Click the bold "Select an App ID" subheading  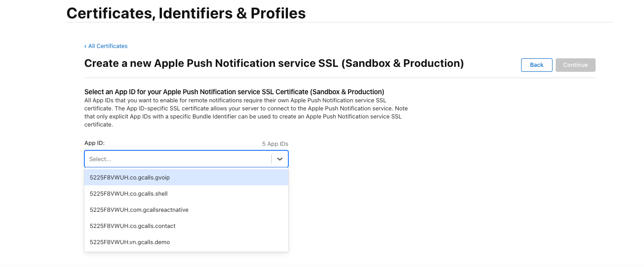pyautogui.click(x=234, y=92)
